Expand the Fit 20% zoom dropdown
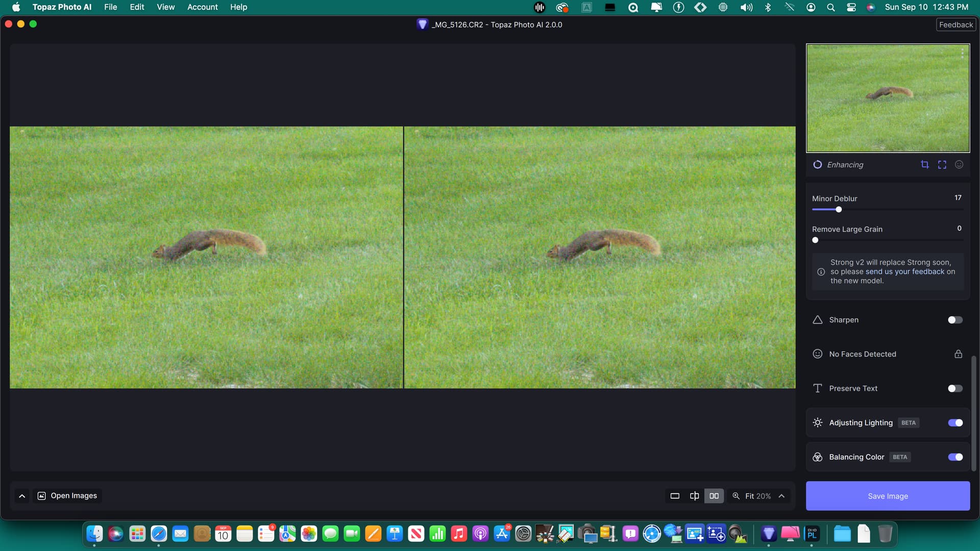 (x=781, y=496)
